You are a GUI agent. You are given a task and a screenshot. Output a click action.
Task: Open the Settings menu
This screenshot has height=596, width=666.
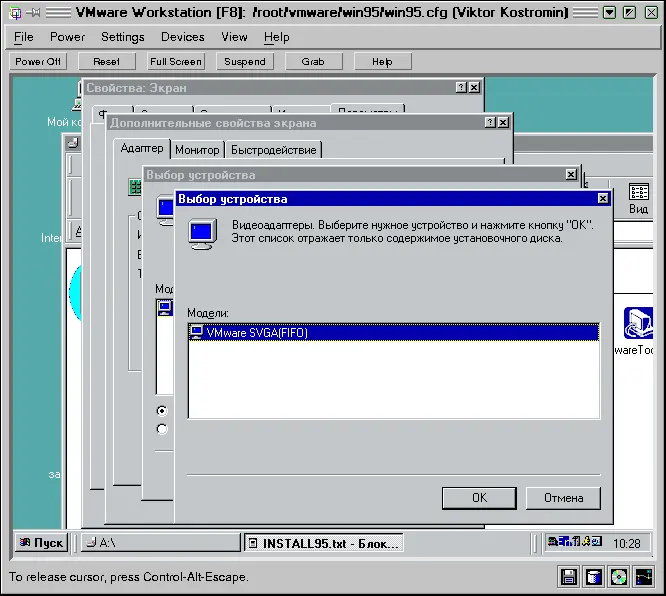(122, 37)
